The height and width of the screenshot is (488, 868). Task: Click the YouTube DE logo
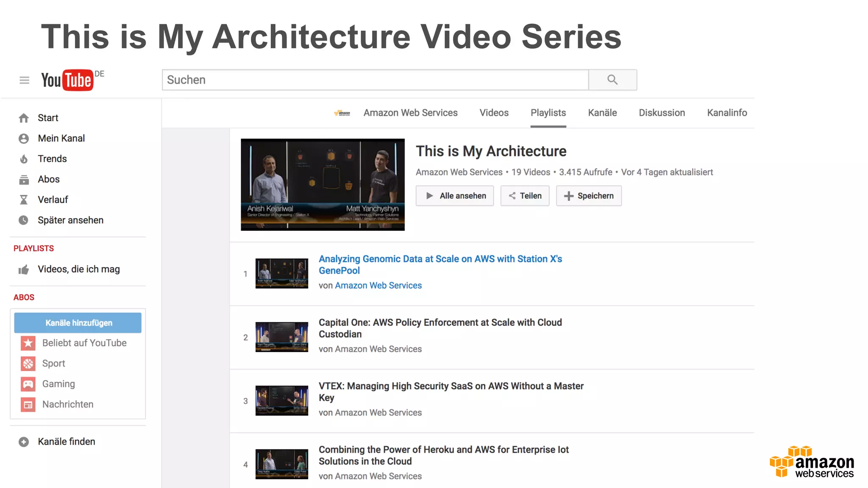(72, 80)
